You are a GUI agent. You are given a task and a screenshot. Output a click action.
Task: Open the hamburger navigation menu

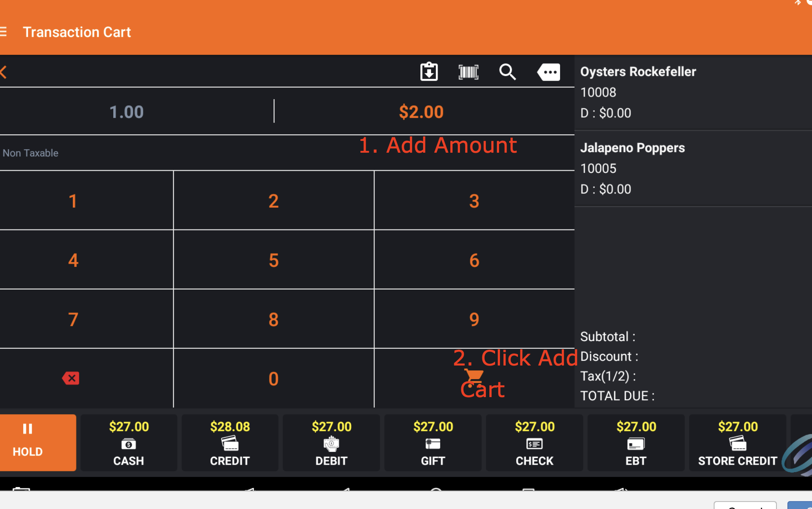(x=4, y=32)
